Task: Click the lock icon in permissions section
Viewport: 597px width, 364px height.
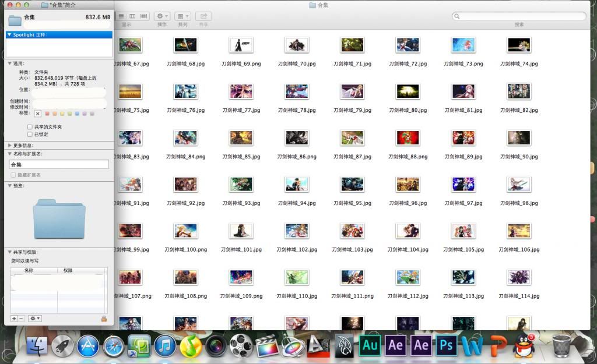Action: tap(104, 319)
